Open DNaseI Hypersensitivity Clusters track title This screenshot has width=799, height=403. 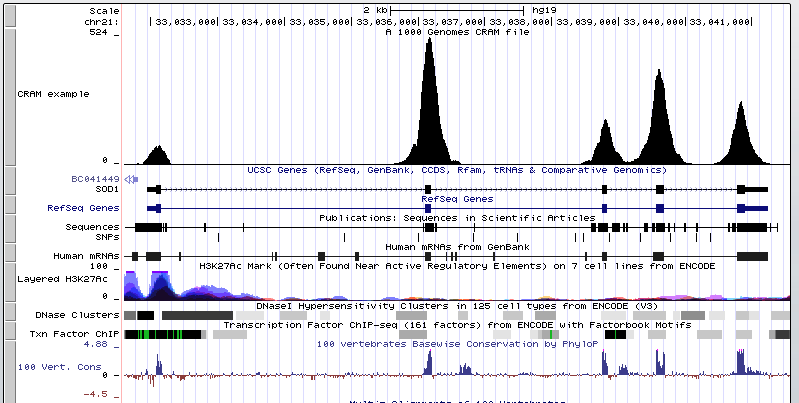coord(457,305)
